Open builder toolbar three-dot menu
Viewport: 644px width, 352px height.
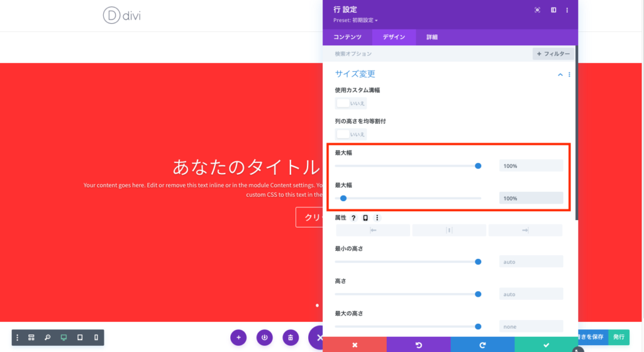17,338
